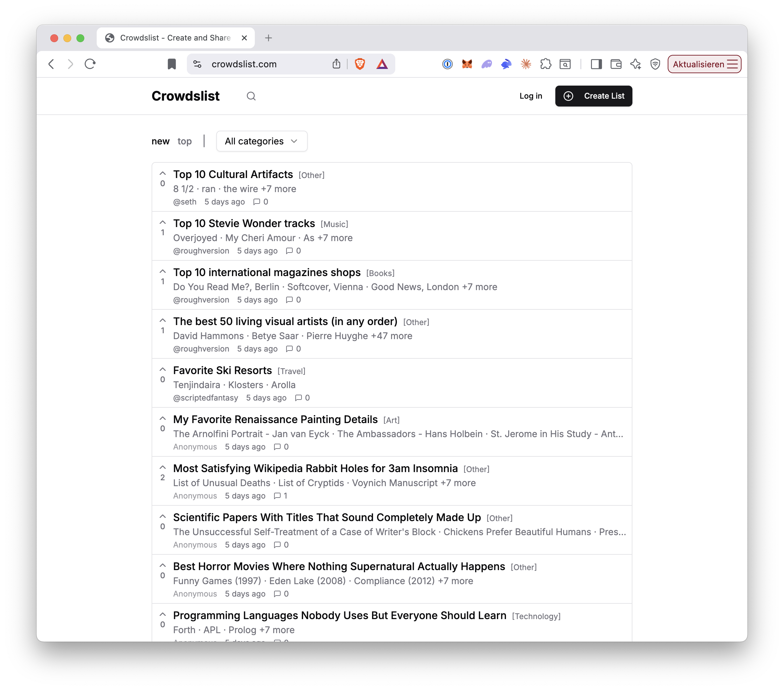The width and height of the screenshot is (784, 690).
Task: Click the Create List button
Action: [593, 96]
